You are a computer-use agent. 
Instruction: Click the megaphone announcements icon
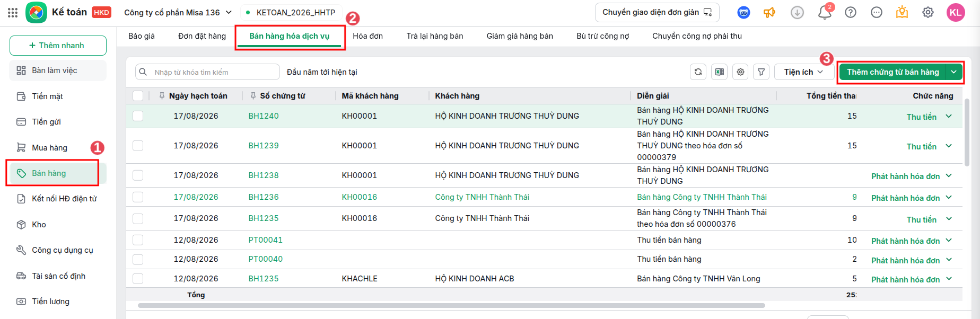(769, 12)
